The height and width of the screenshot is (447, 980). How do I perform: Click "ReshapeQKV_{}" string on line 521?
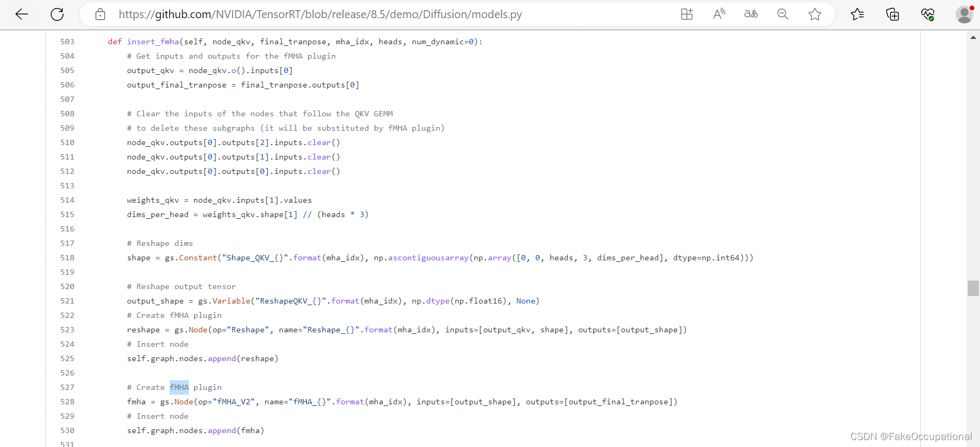[291, 301]
